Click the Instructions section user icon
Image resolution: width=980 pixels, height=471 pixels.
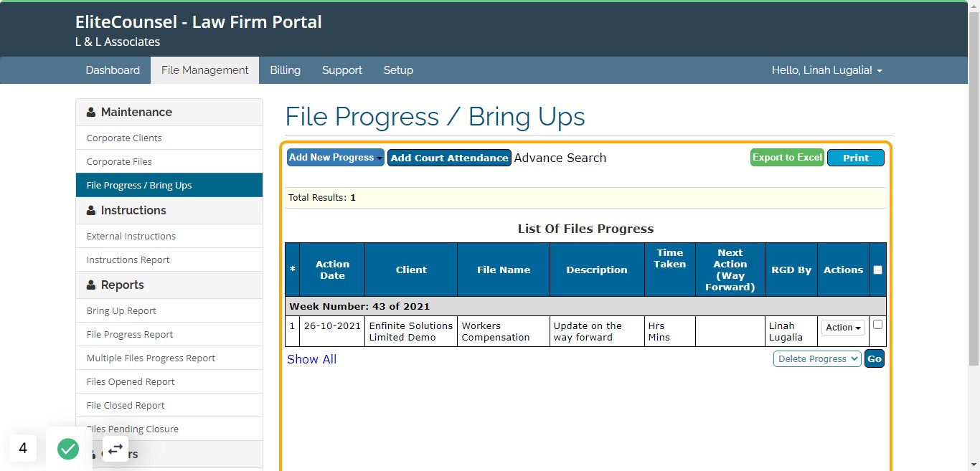[91, 211]
